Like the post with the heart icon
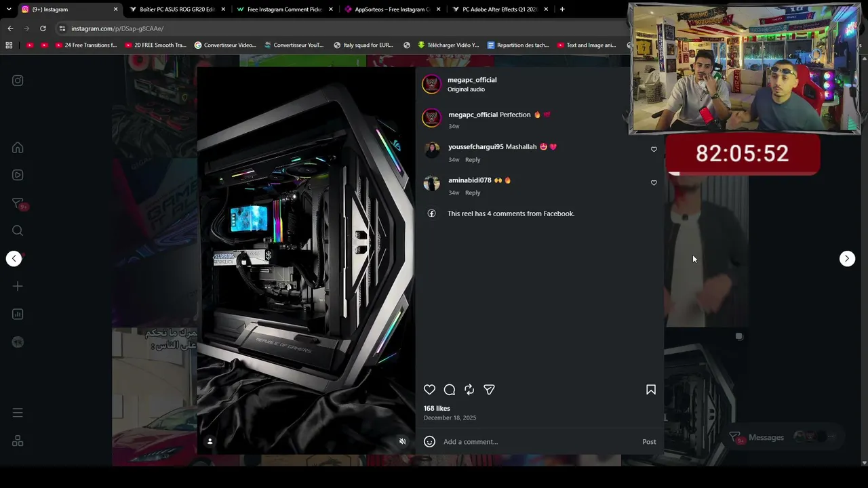Image resolution: width=868 pixels, height=488 pixels. point(429,390)
